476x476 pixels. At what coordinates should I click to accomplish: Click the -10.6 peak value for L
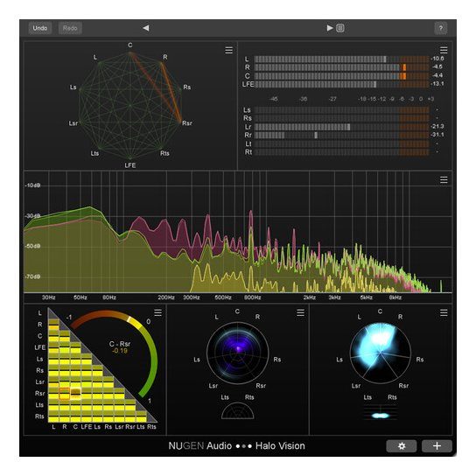click(x=437, y=59)
